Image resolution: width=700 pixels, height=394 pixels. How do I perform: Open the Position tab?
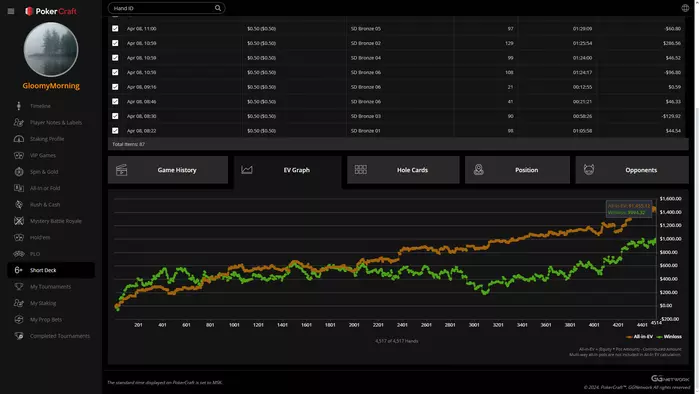click(517, 170)
